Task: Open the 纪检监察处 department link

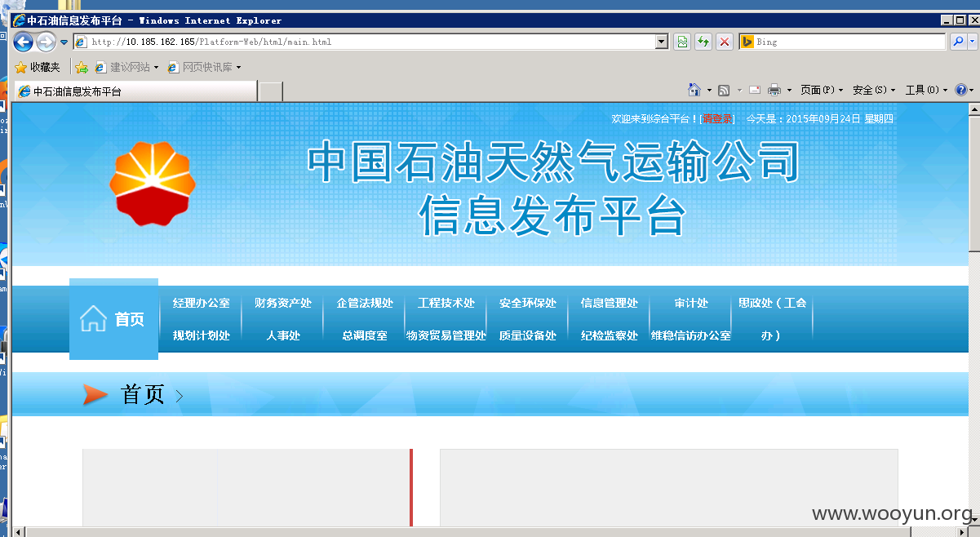Action: pos(610,335)
